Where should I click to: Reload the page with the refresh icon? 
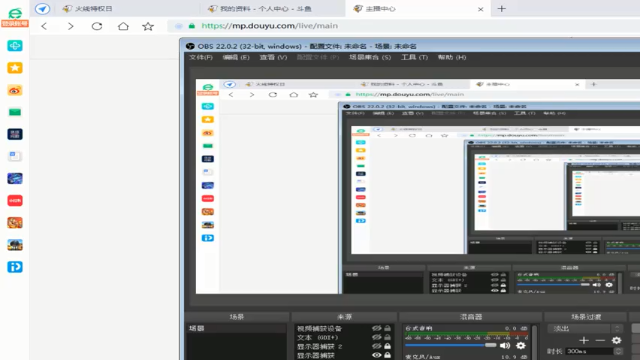pos(97,26)
